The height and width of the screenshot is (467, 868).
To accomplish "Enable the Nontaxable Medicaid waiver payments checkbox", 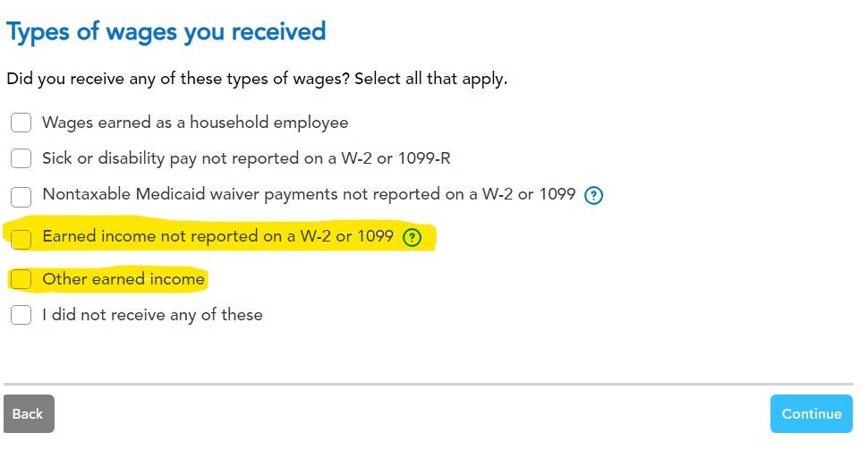I will pos(21,196).
